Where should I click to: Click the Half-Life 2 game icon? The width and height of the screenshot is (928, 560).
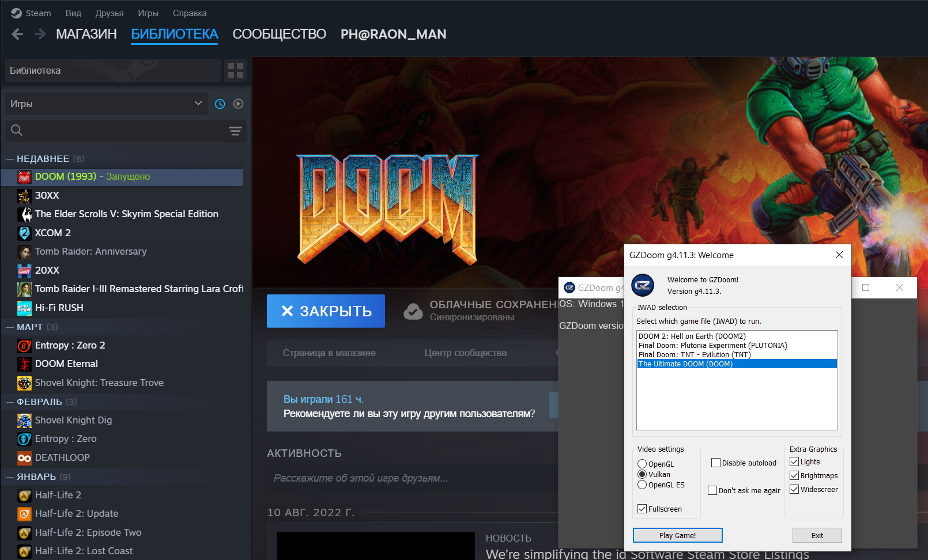[x=24, y=495]
